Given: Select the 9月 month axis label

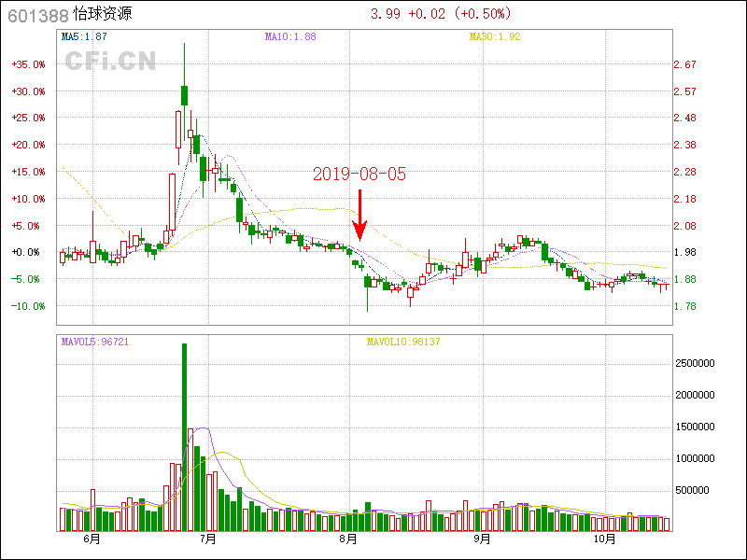Looking at the screenshot, I should [x=482, y=539].
